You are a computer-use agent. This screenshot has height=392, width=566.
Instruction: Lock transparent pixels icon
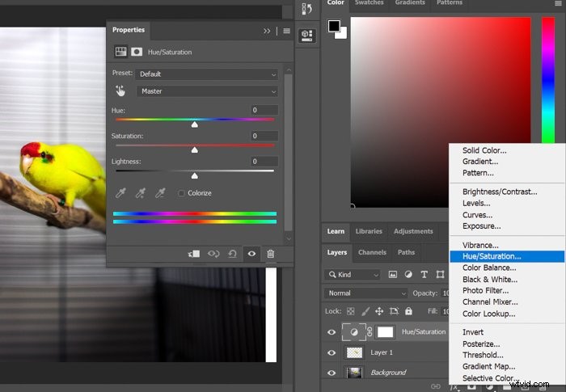[x=350, y=311]
